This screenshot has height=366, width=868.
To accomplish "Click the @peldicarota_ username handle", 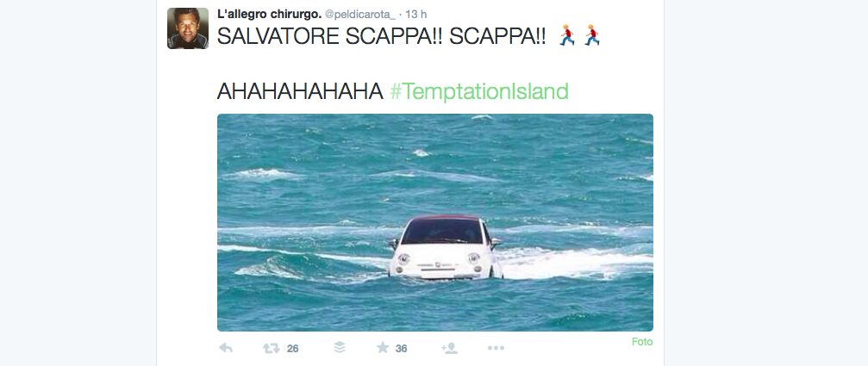I will pyautogui.click(x=360, y=15).
